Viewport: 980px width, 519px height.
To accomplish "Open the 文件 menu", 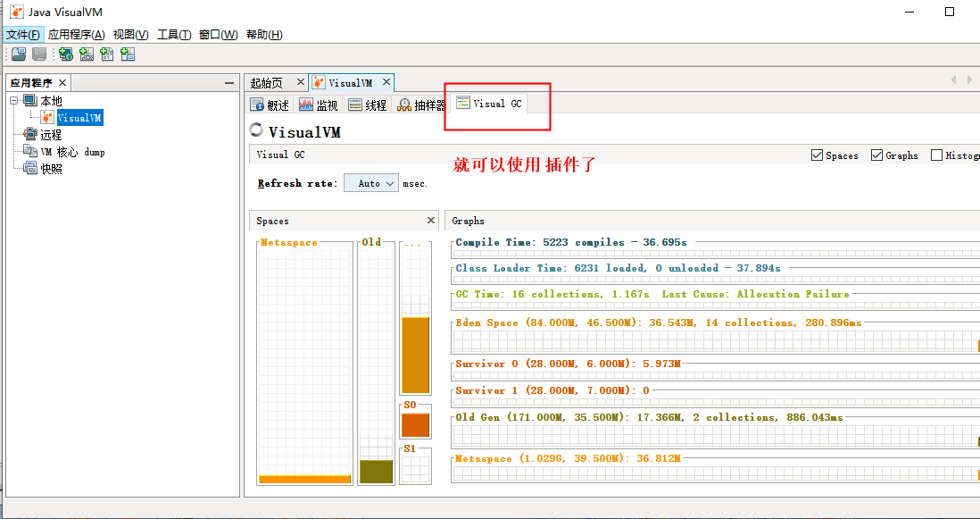I will 23,34.
